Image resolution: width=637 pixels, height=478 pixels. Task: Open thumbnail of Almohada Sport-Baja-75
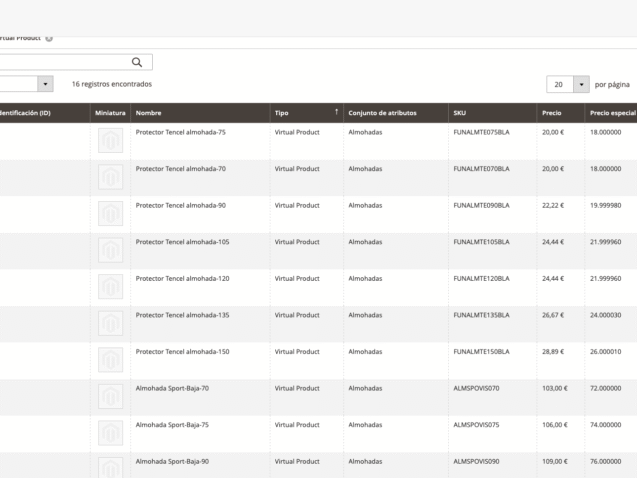point(110,433)
